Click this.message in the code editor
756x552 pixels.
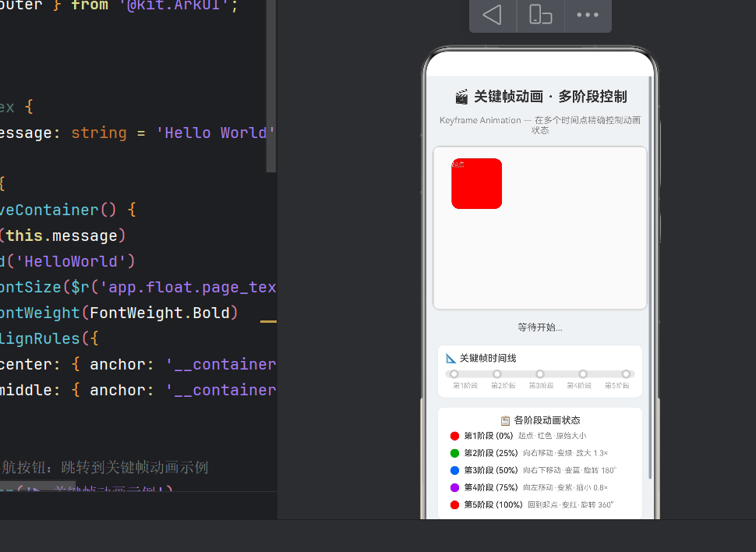62,235
